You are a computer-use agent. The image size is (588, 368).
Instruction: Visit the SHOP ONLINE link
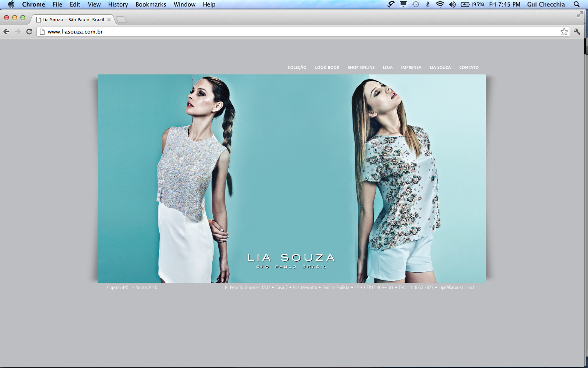click(x=361, y=67)
